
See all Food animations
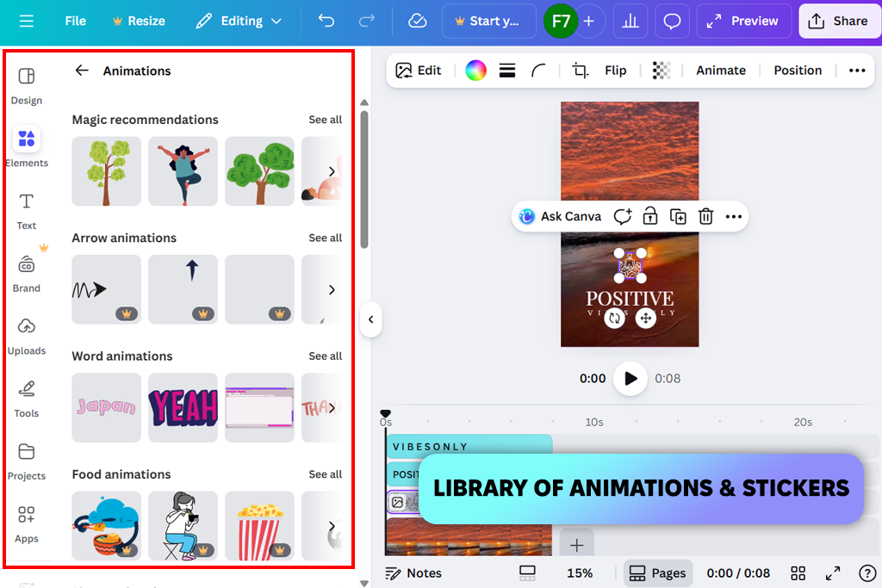(325, 474)
